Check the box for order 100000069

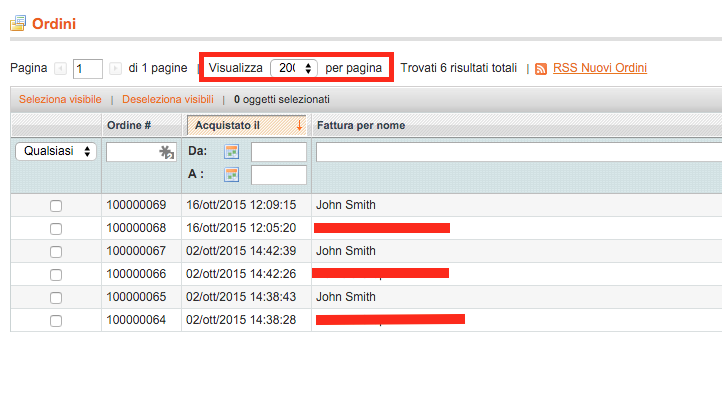click(56, 206)
